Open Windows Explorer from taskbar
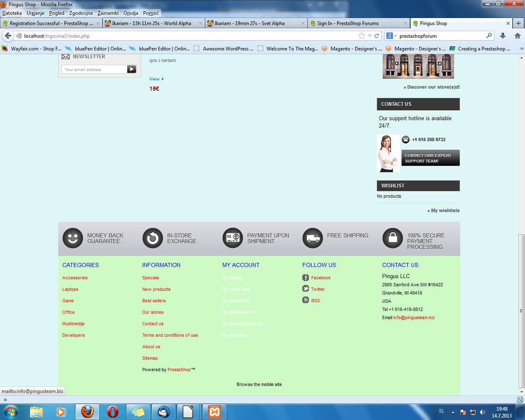Screen dimensions: 525x420 (x=37, y=412)
